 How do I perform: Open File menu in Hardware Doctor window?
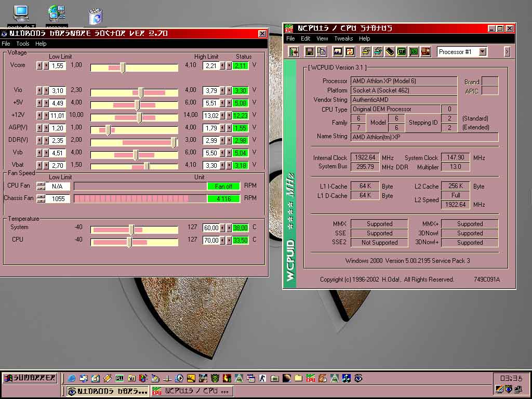[x=6, y=44]
